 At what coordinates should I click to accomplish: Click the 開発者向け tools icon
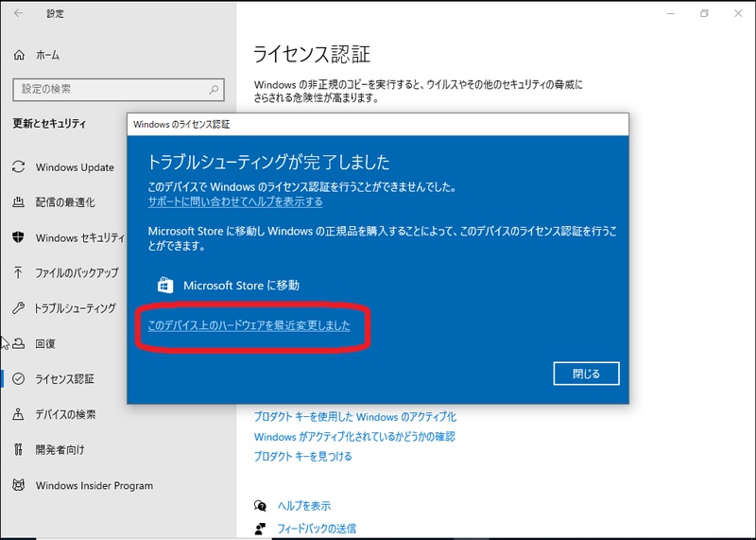click(18, 450)
